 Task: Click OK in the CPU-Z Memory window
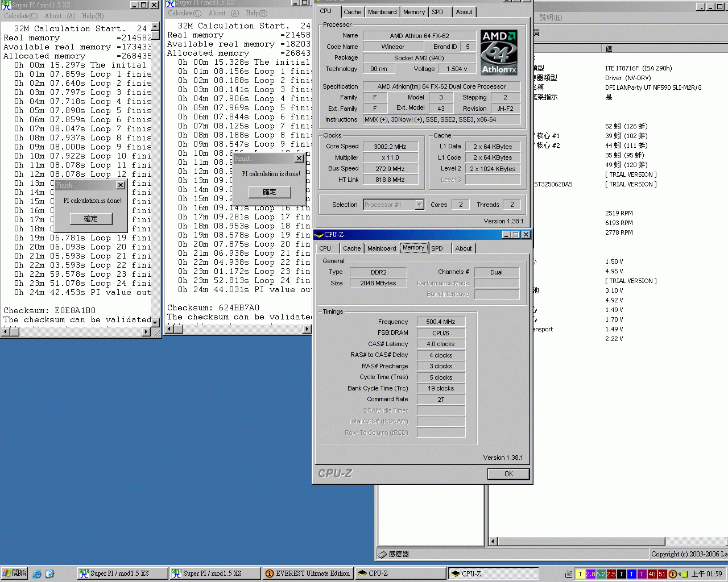[x=508, y=474]
